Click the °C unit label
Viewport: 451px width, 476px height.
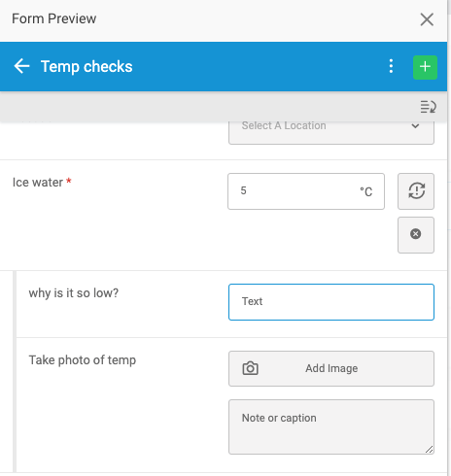point(366,191)
